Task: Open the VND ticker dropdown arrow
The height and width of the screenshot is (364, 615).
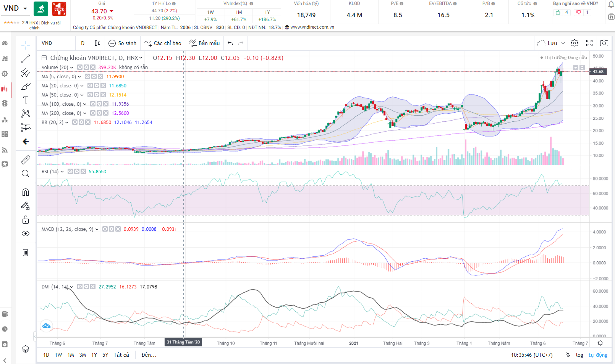Action: pyautogui.click(x=25, y=8)
